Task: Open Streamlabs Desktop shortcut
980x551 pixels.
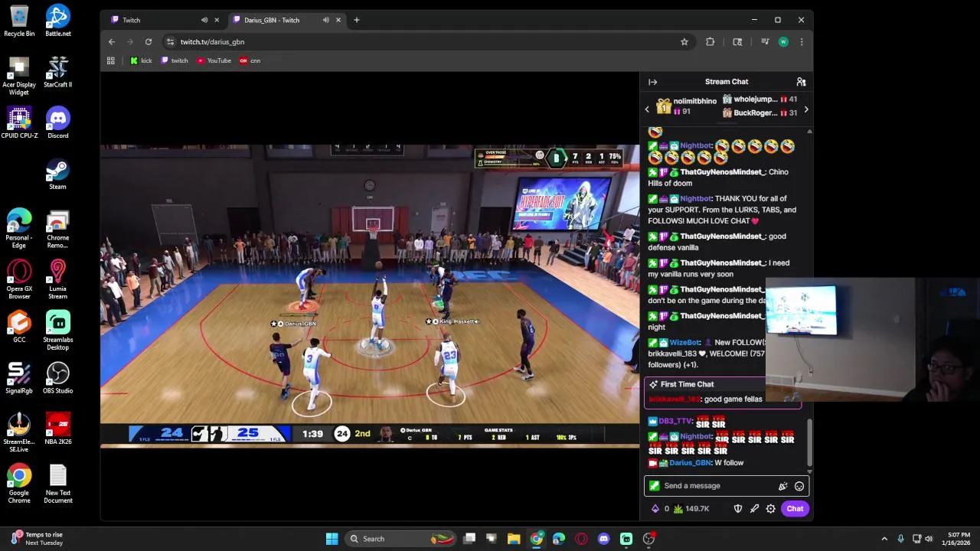Action: pyautogui.click(x=58, y=331)
